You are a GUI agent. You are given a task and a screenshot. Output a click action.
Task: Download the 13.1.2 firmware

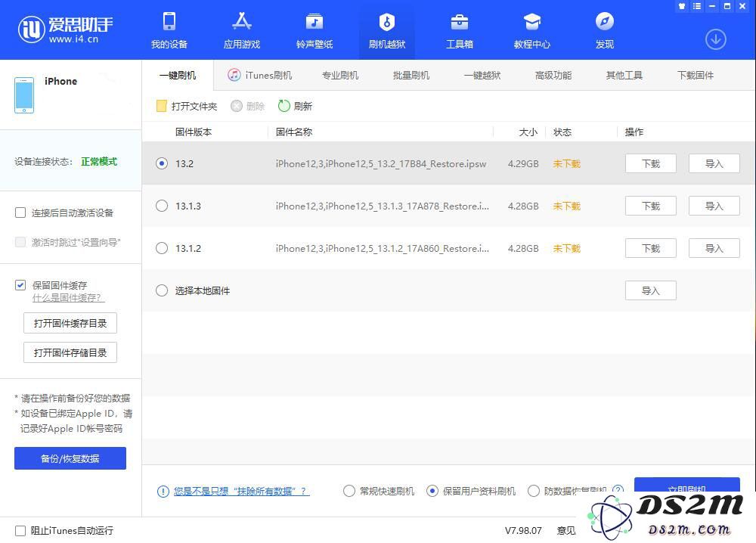651,248
